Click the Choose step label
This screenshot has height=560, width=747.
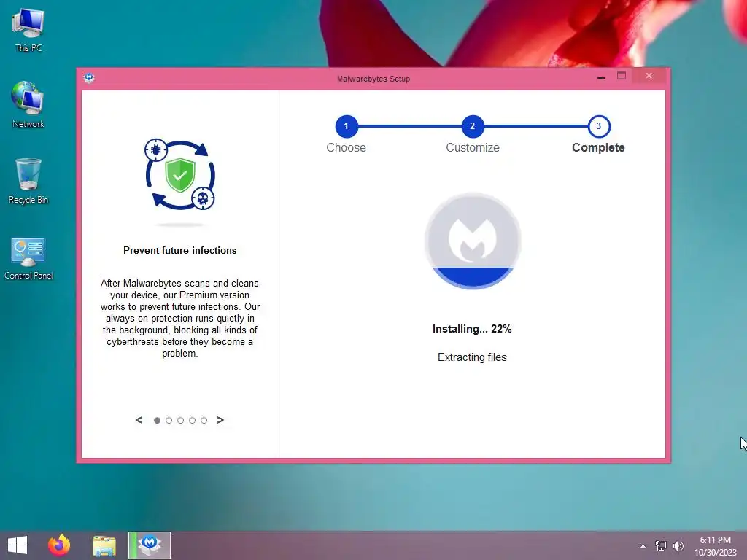click(x=347, y=147)
